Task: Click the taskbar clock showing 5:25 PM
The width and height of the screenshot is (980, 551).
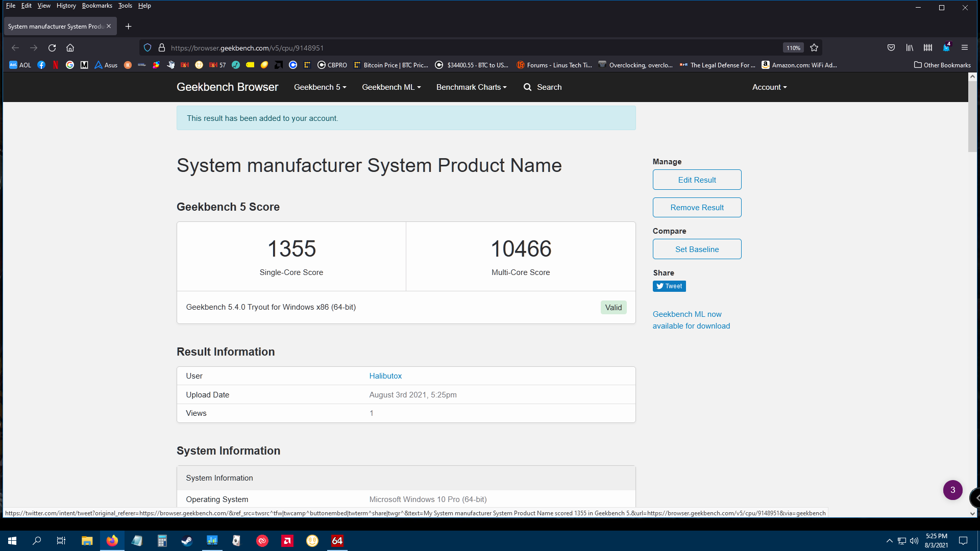Action: coord(936,541)
